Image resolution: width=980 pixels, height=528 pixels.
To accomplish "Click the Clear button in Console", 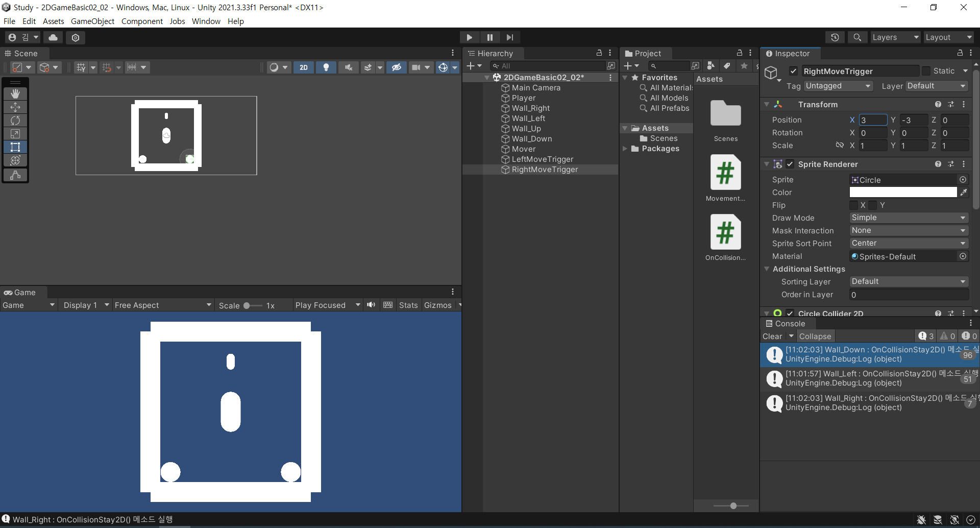I will tap(772, 336).
